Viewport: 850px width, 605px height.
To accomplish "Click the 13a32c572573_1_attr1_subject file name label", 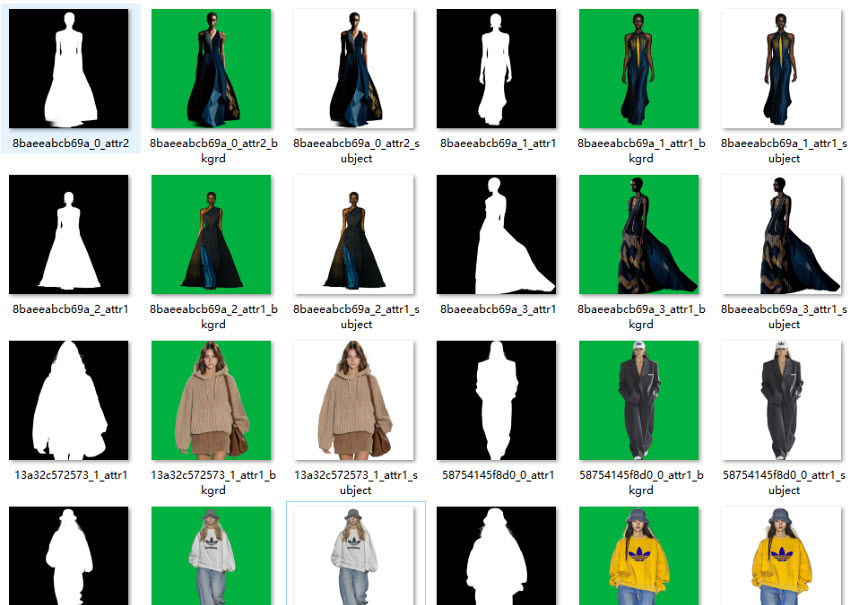I will [355, 482].
